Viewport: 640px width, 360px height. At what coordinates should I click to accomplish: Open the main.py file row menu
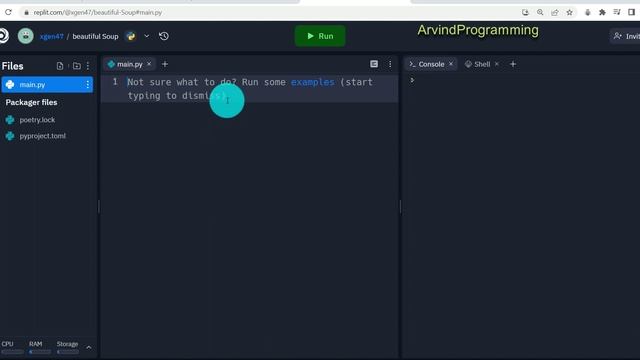pos(87,84)
